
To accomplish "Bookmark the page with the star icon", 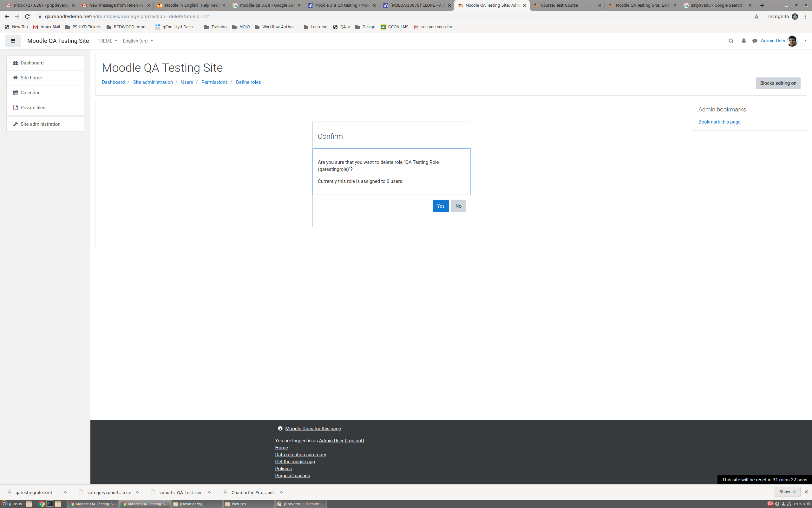I will point(756,17).
